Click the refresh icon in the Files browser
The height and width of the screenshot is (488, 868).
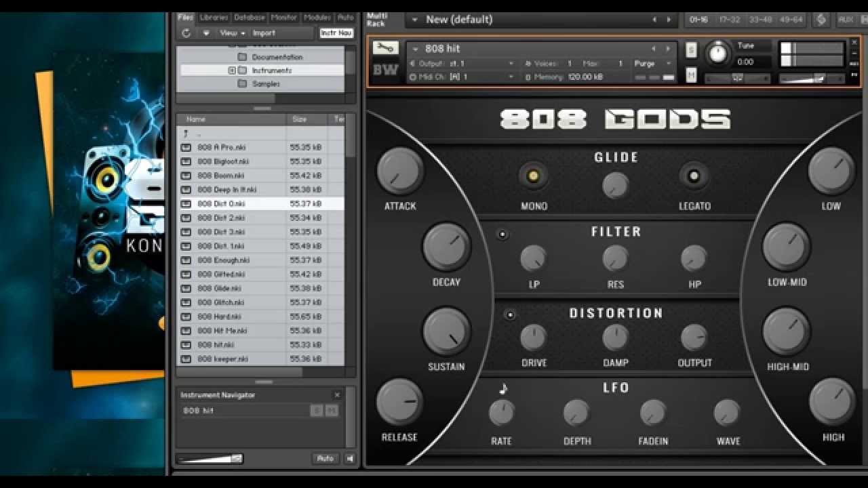pyautogui.click(x=186, y=33)
